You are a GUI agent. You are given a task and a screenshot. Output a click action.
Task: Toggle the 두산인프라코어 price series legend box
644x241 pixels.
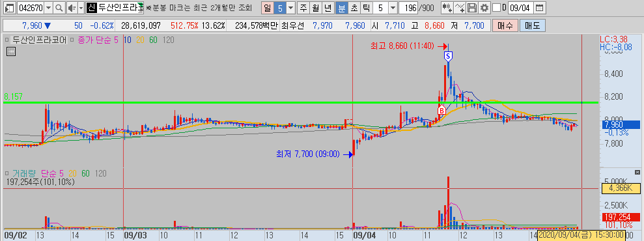click(x=7, y=40)
